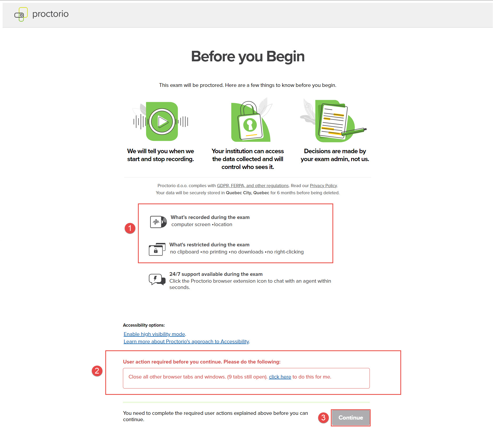The image size is (493, 448).
Task: Click the locked window icon beside What's restricted
Action: click(157, 249)
